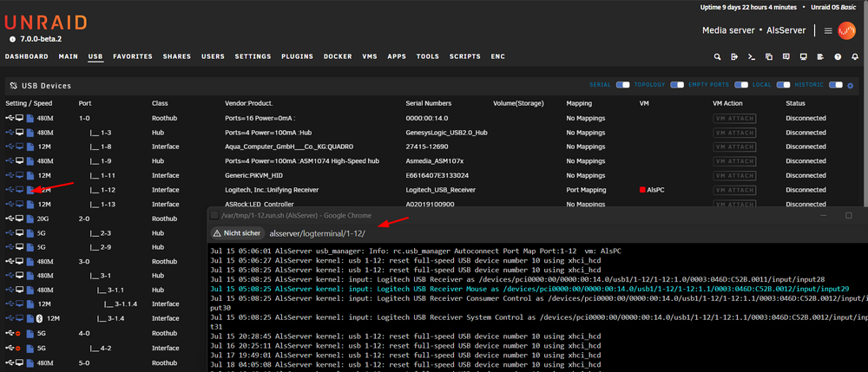Viewport: 868px width, 372px height.
Task: Toggle the Empty Ports switch
Action: click(x=741, y=85)
